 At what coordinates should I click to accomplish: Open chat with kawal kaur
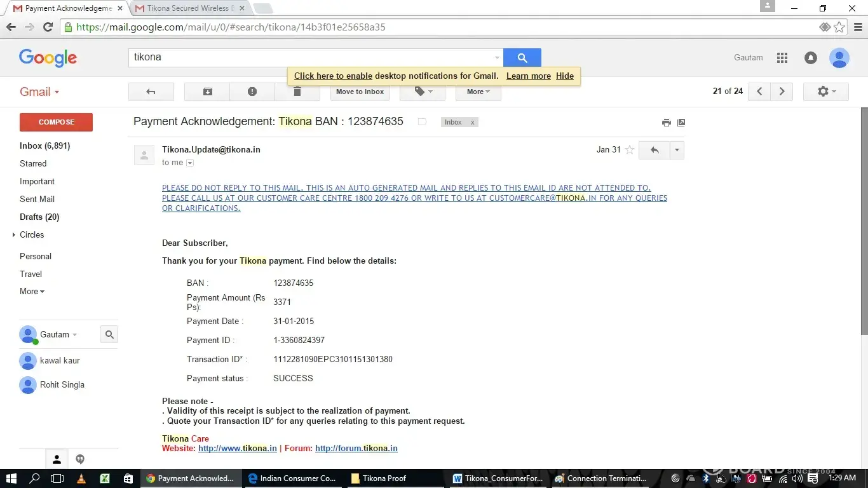point(60,360)
